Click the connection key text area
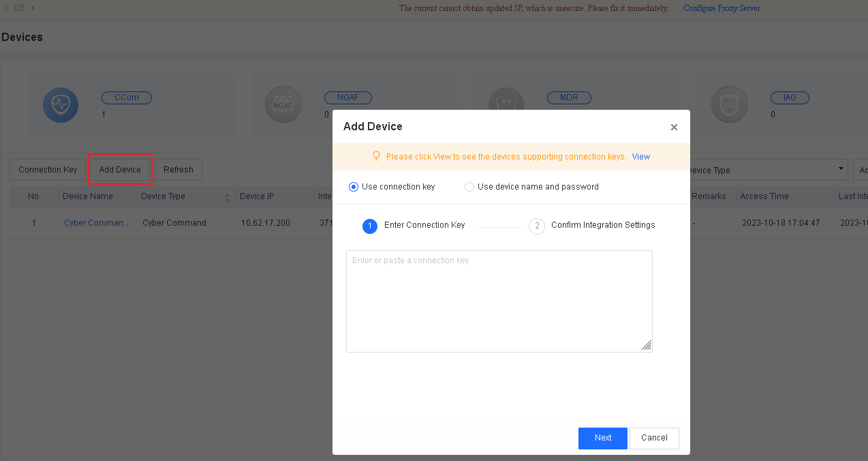Viewport: 868px width, 461px height. tap(499, 301)
